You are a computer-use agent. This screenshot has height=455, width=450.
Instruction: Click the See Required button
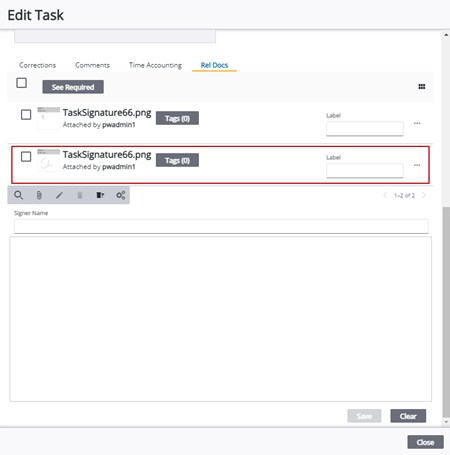pyautogui.click(x=73, y=87)
